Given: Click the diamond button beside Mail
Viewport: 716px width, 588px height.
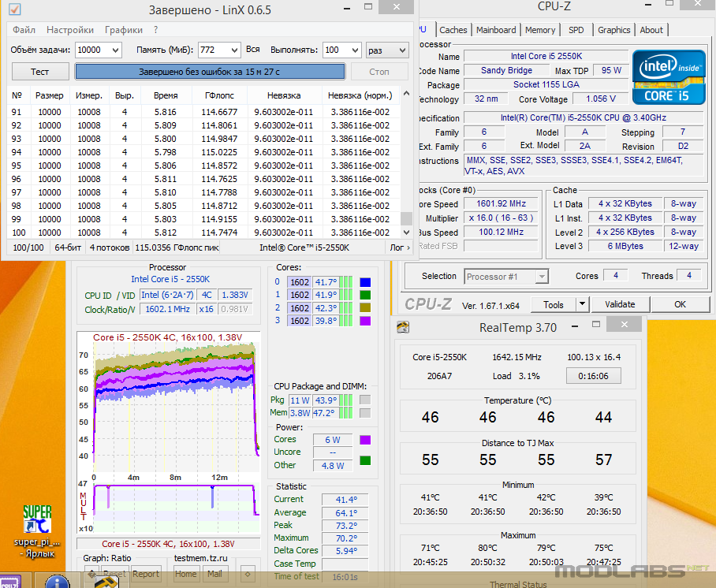Looking at the screenshot, I should [248, 574].
